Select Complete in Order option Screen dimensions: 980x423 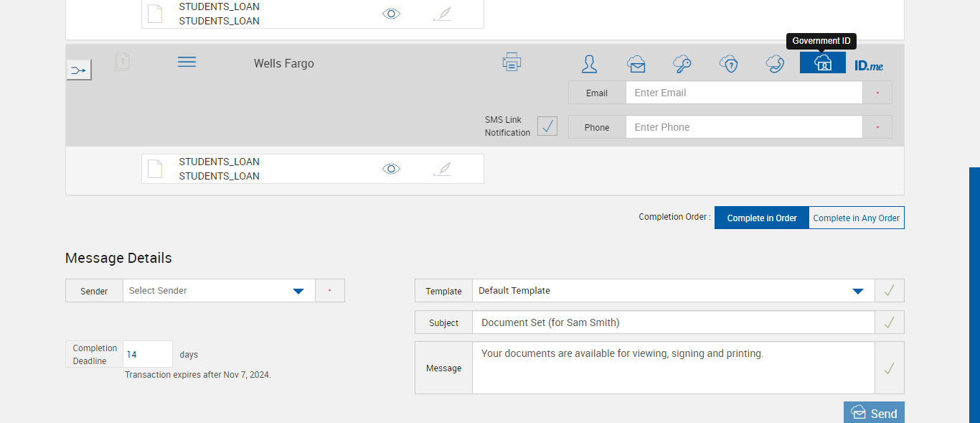click(x=762, y=218)
